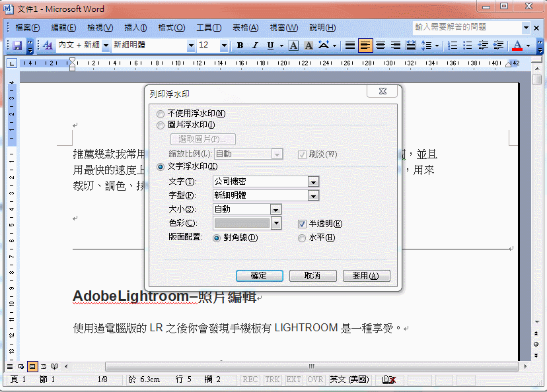Select Center alignment icon

point(381,46)
